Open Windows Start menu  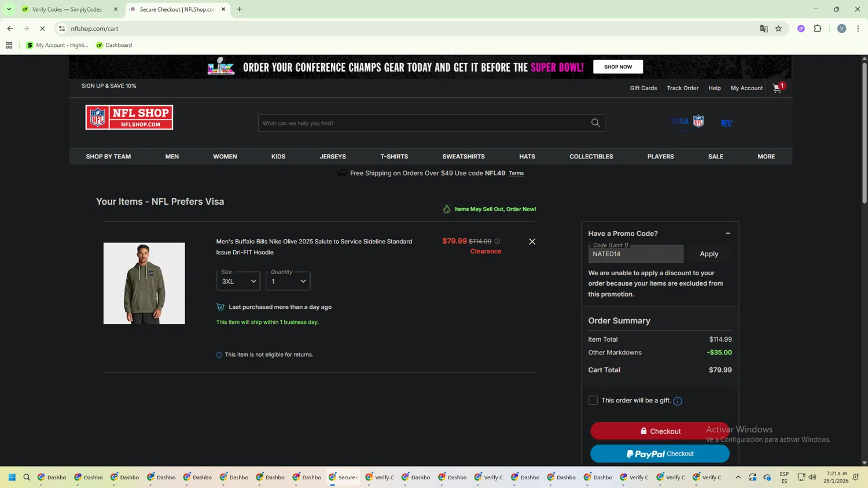click(12, 477)
